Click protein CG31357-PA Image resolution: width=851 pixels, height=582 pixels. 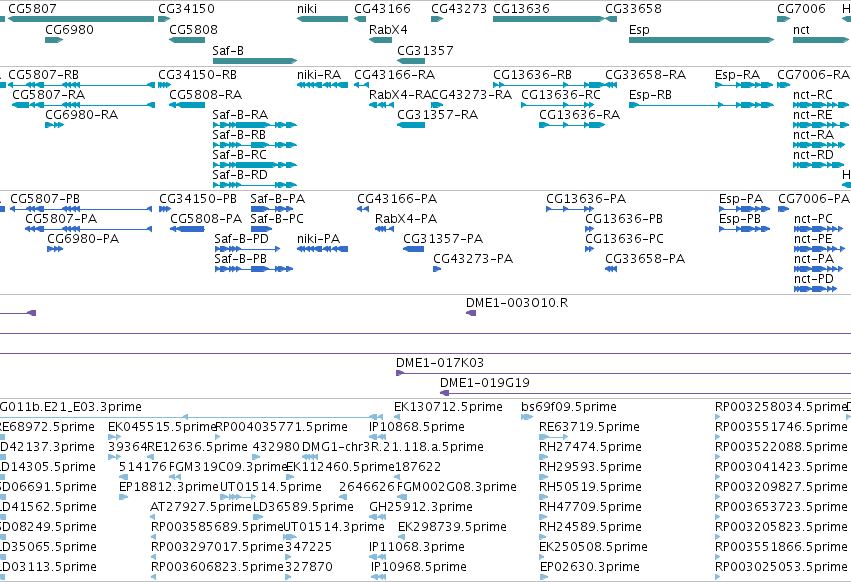coord(414,249)
